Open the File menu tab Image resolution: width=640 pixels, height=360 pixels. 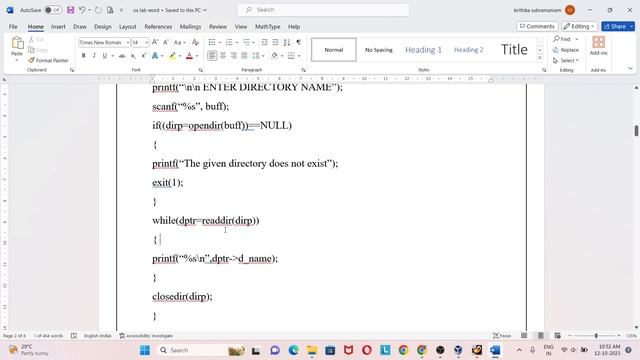click(13, 27)
